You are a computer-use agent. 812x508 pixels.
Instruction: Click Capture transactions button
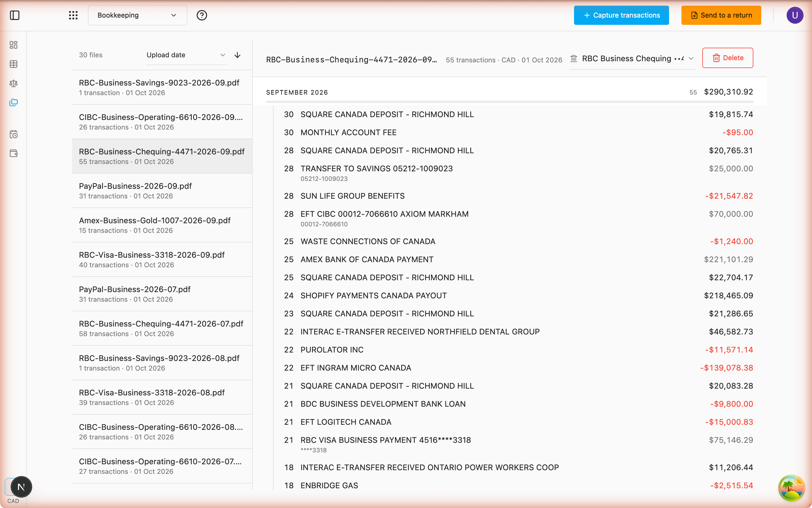pyautogui.click(x=621, y=15)
